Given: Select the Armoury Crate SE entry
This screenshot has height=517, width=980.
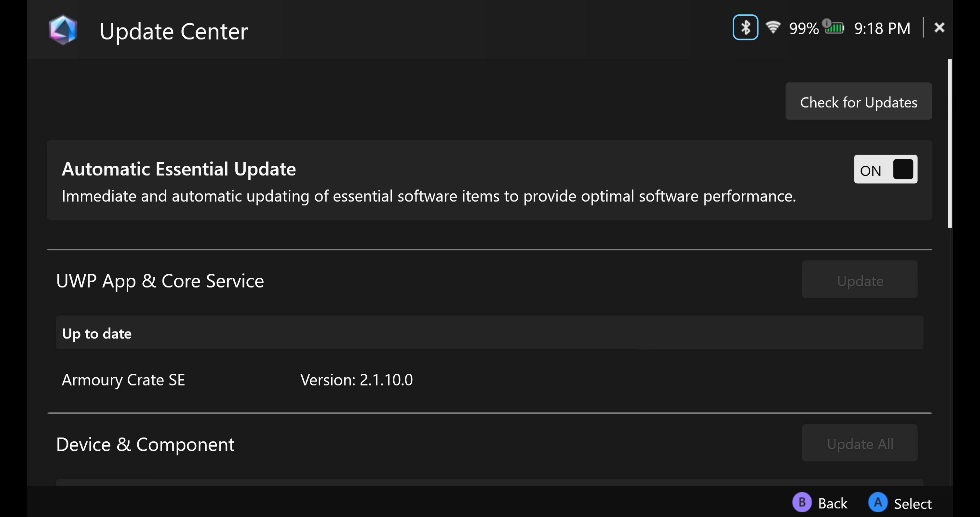Looking at the screenshot, I should click(x=123, y=380).
